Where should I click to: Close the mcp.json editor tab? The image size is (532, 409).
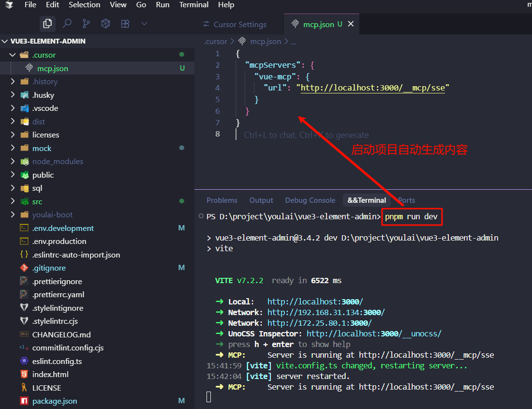[x=351, y=24]
